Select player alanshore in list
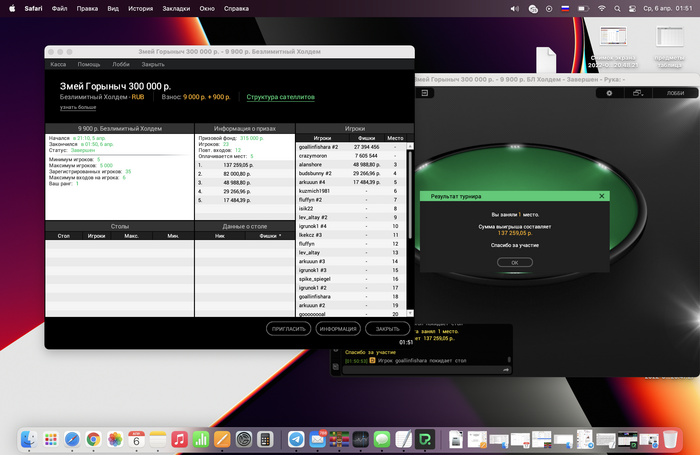 click(351, 165)
